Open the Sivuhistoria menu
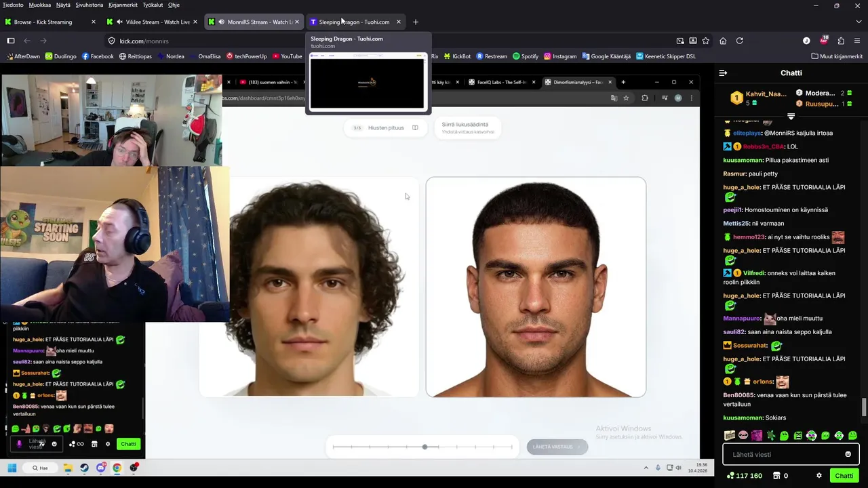The height and width of the screenshot is (488, 868). pos(90,5)
